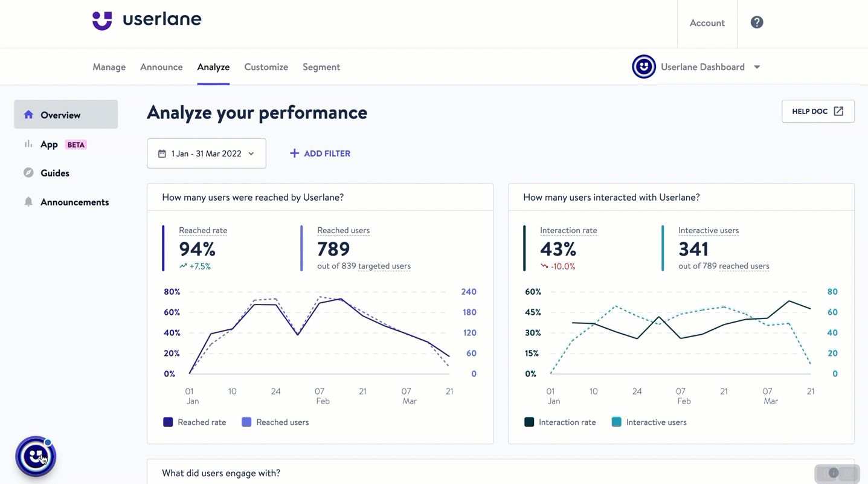868x484 pixels.
Task: Click the 94% reached rate value
Action: pyautogui.click(x=198, y=249)
